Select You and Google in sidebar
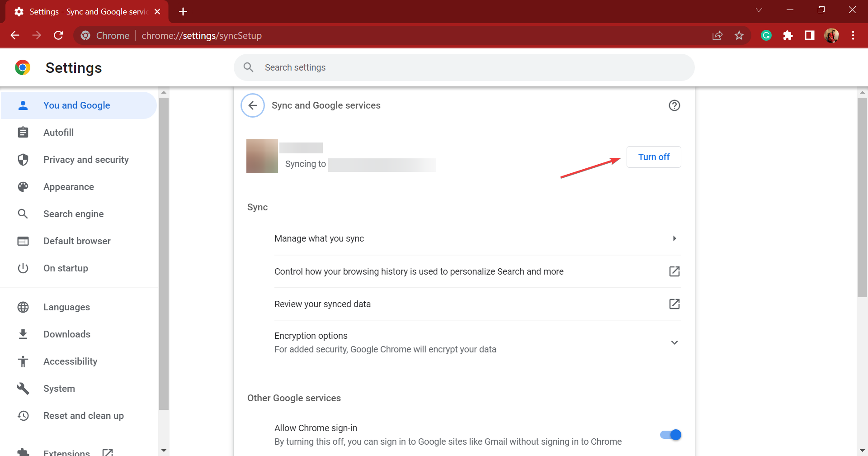This screenshot has width=868, height=456. click(x=79, y=105)
